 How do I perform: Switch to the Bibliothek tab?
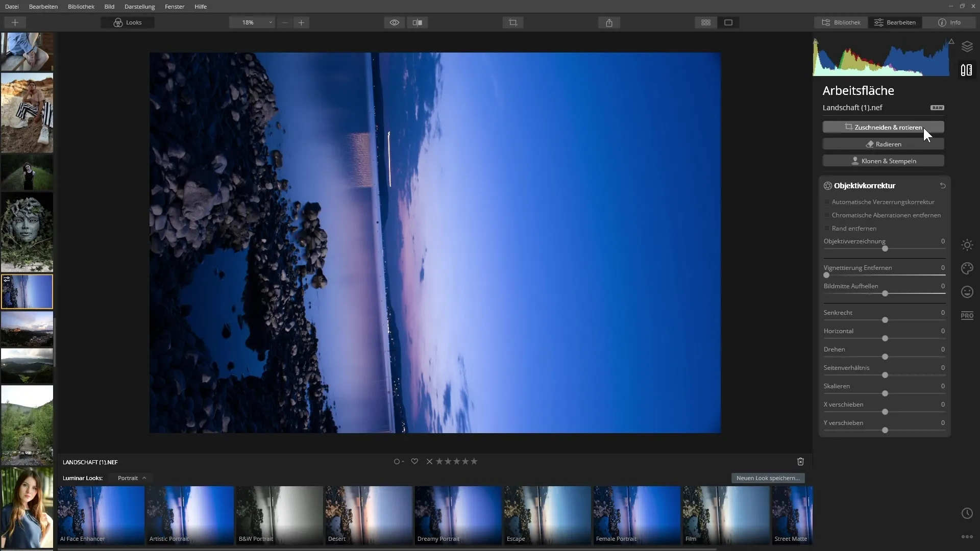[x=841, y=22]
